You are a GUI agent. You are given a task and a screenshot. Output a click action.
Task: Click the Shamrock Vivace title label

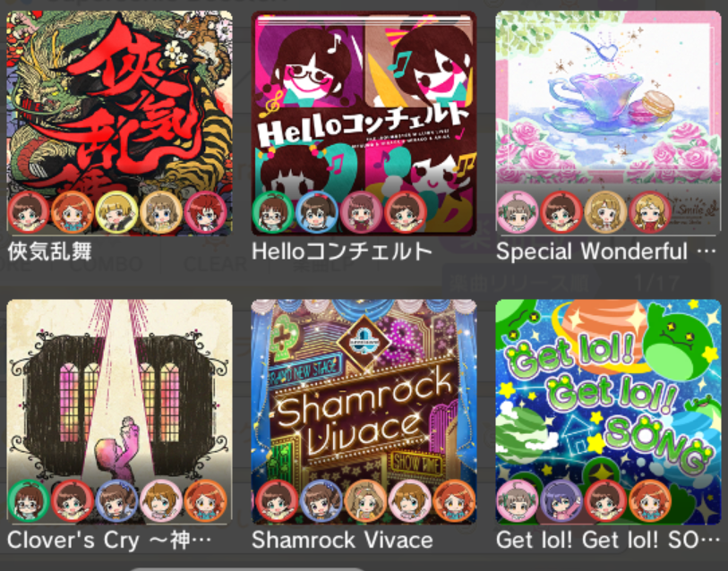(x=342, y=541)
